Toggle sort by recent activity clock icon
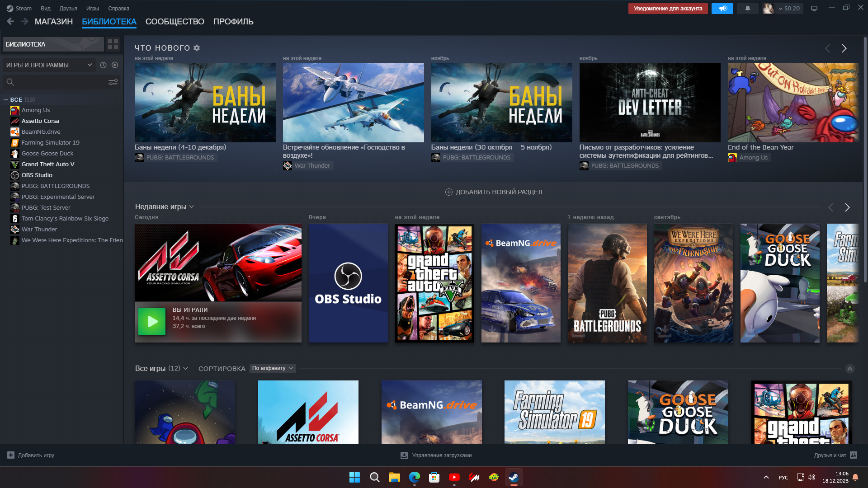Viewport: 868px width, 488px height. tap(104, 65)
